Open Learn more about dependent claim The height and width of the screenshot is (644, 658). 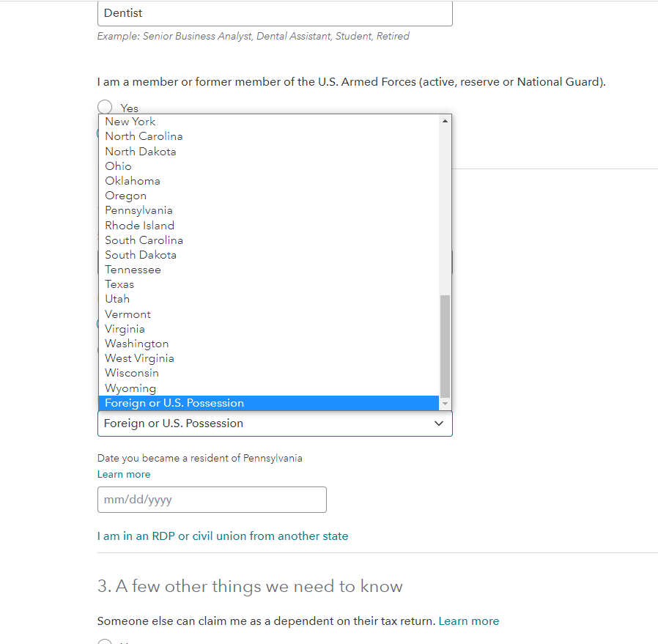click(469, 621)
